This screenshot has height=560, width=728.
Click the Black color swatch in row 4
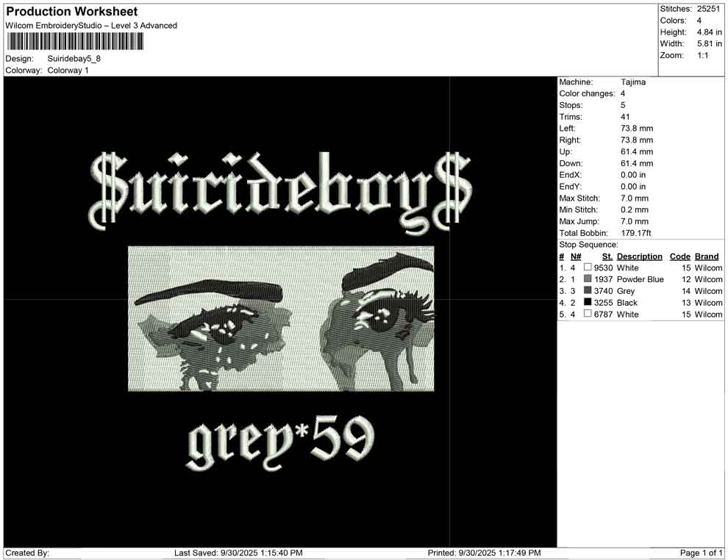588,302
